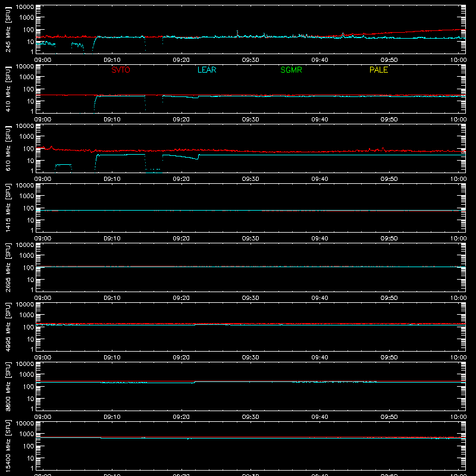The image size is (476, 476).
Task: Select the 4995 MHz [SFU] axis title
Action: pos(8,327)
